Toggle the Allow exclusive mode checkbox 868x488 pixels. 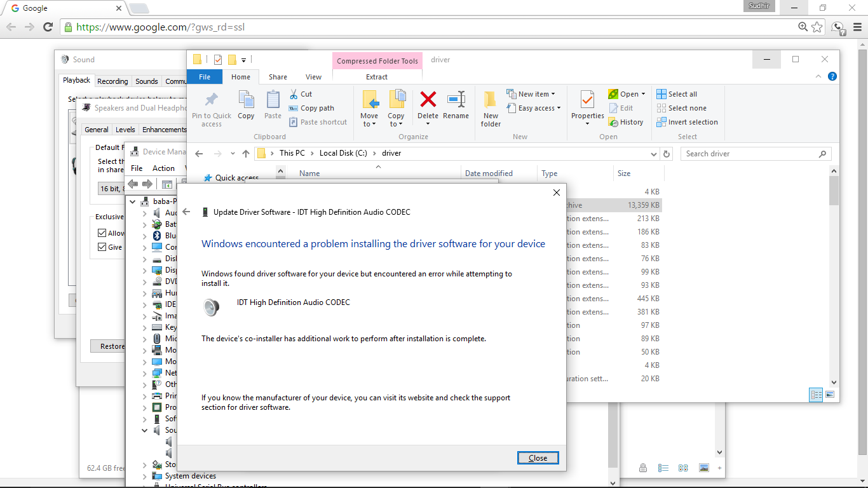coord(102,233)
